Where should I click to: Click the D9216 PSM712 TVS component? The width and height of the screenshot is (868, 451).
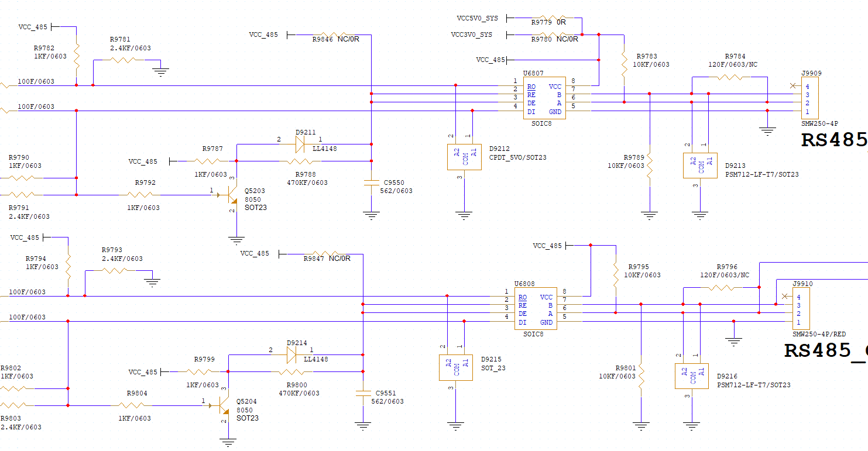click(x=692, y=376)
